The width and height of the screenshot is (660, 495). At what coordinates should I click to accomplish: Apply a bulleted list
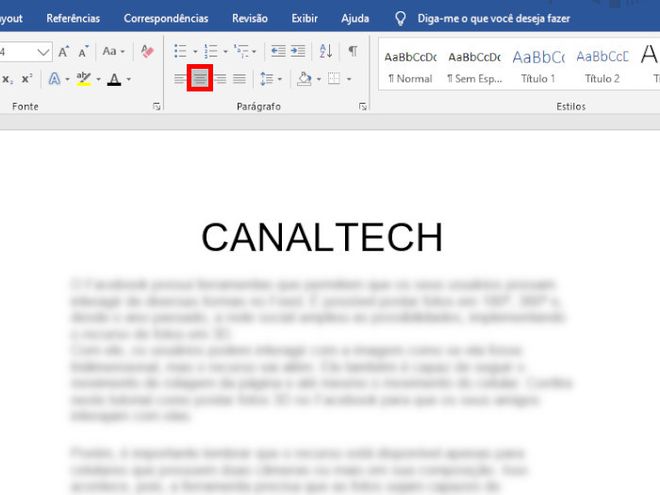(180, 51)
